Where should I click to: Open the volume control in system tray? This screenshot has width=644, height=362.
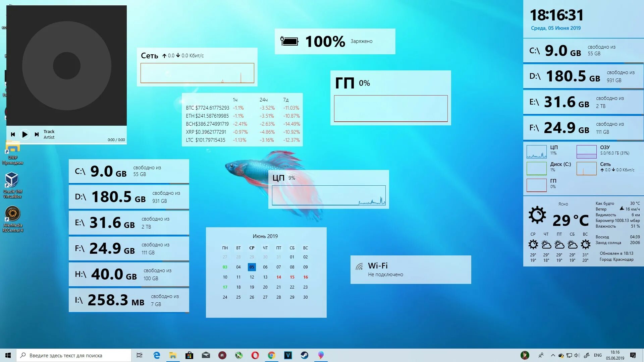pyautogui.click(x=577, y=355)
